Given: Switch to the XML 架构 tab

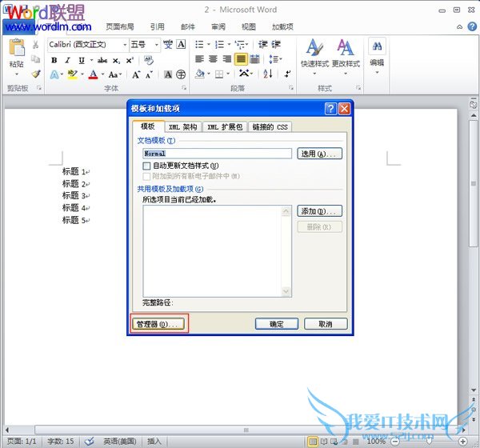Looking at the screenshot, I should 183,126.
